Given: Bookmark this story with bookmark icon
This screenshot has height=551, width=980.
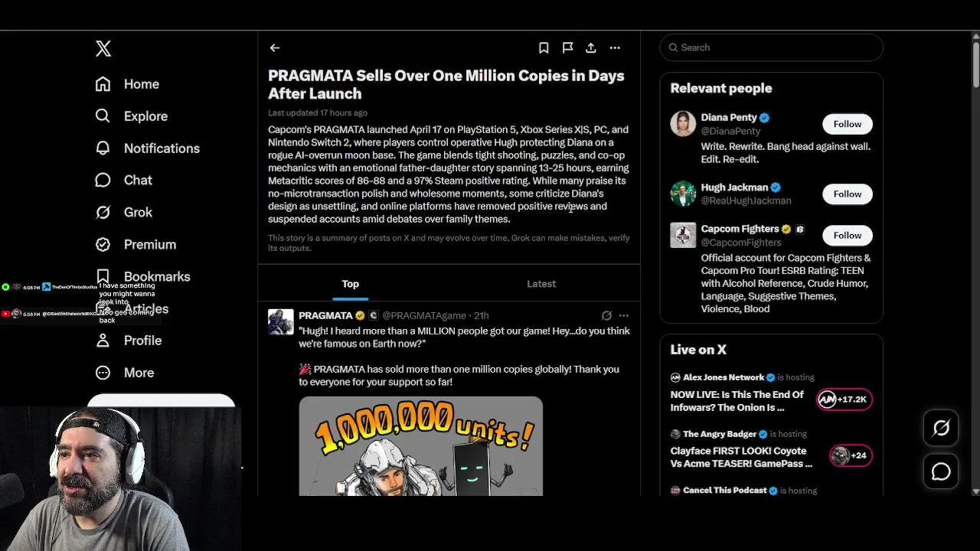Looking at the screenshot, I should pos(544,47).
